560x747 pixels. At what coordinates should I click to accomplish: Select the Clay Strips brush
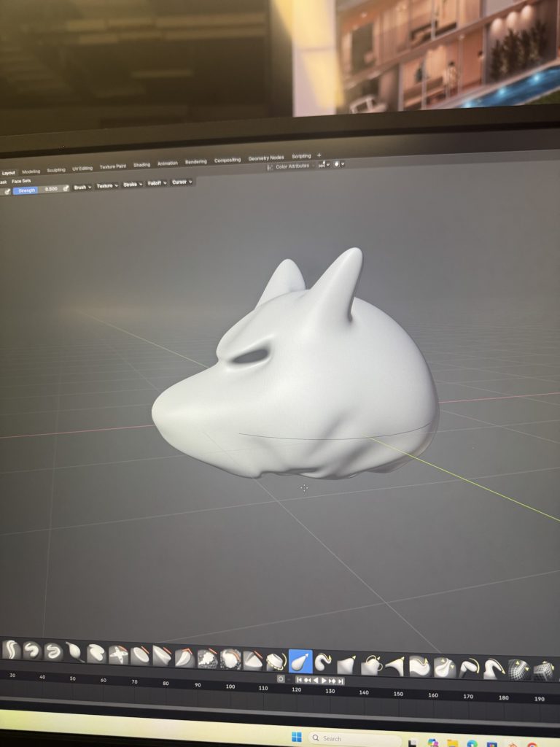[x=74, y=653]
